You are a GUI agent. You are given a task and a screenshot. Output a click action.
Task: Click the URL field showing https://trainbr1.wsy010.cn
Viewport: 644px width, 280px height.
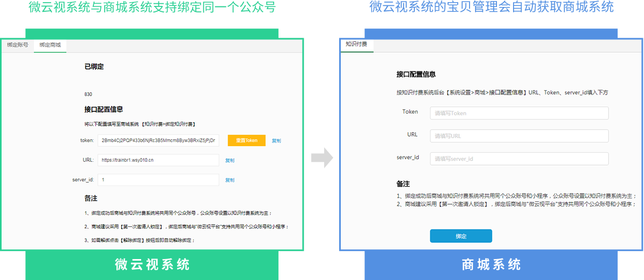coord(158,160)
